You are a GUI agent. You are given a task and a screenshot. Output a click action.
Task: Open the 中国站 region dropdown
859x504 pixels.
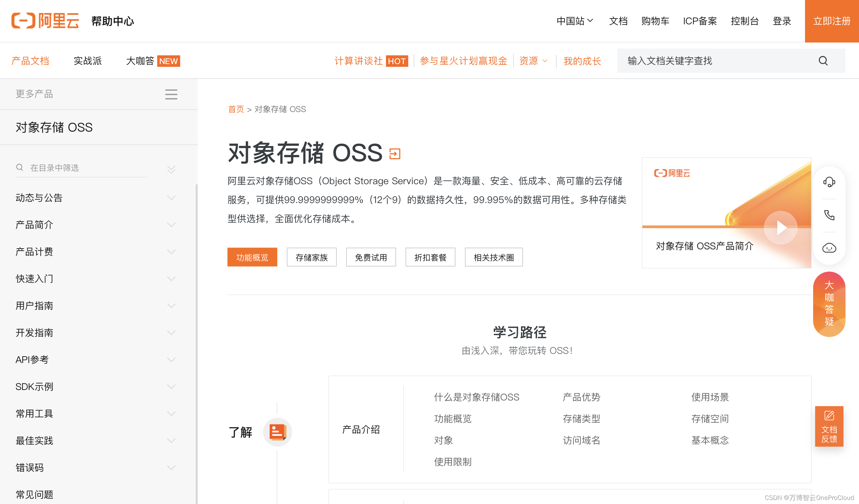(575, 21)
